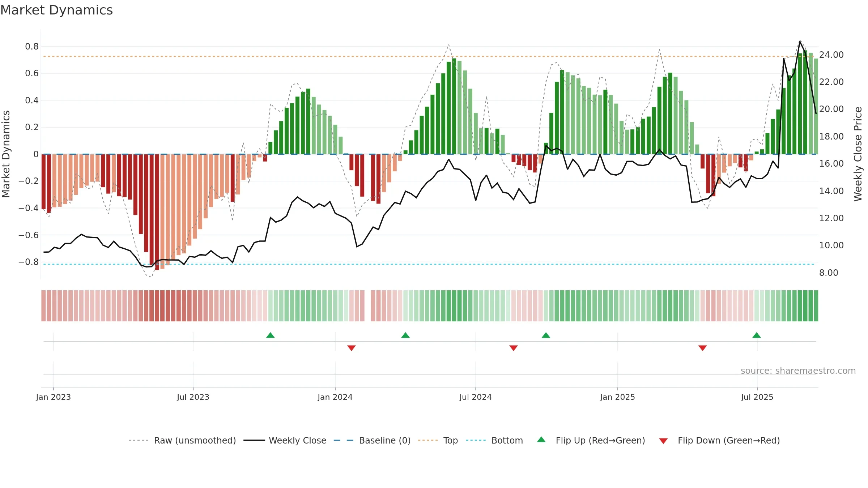868x488 pixels.
Task: Toggle the Raw (unsmoothed) legend entry
Action: point(182,440)
